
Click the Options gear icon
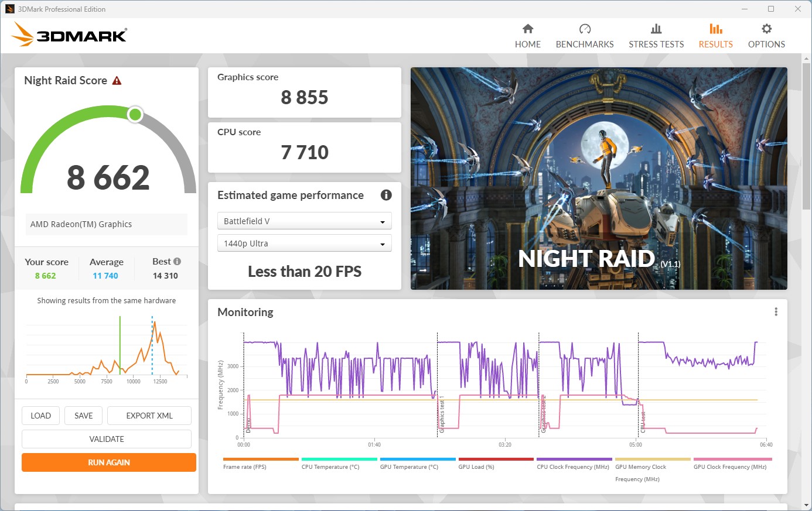click(766, 29)
